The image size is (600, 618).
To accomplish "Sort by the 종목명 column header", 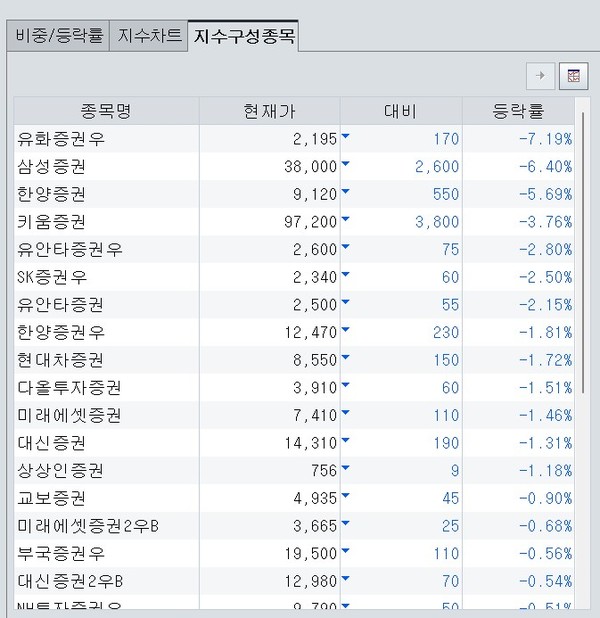I will 107,111.
